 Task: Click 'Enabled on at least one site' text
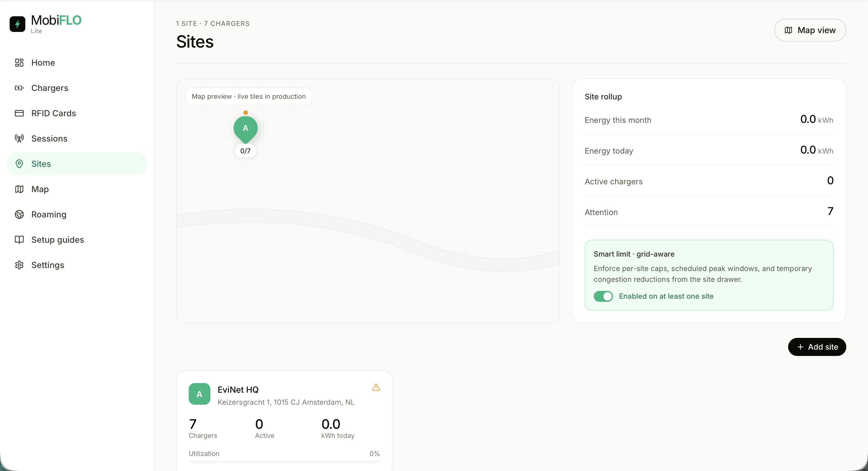tap(666, 296)
